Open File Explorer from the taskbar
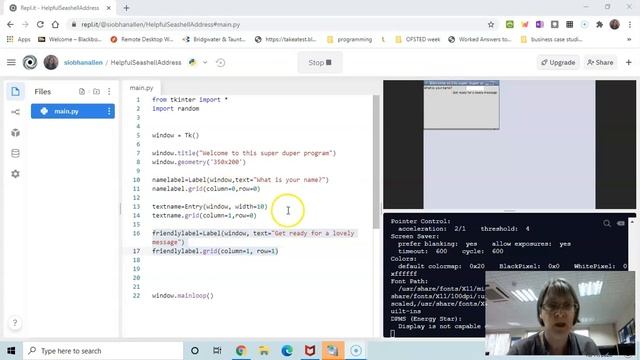Viewport: 640px width, 360px height. point(264,351)
